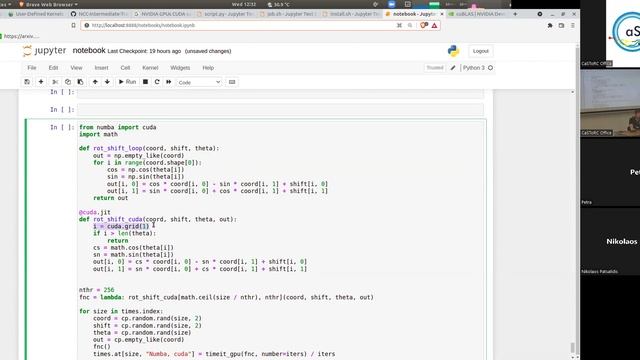Insert a cell below with plus icon

41,82
